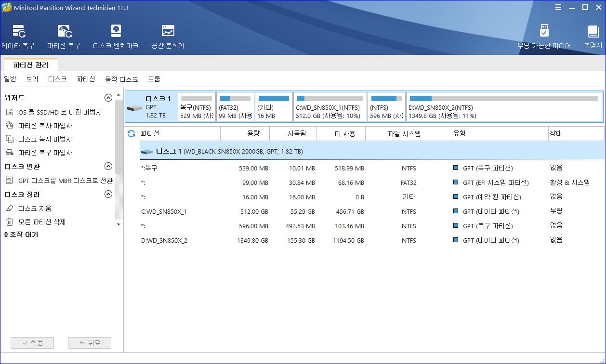Viewport: 606px width, 364px height.
Task: Open the 일반 menu
Action: pyautogui.click(x=10, y=79)
